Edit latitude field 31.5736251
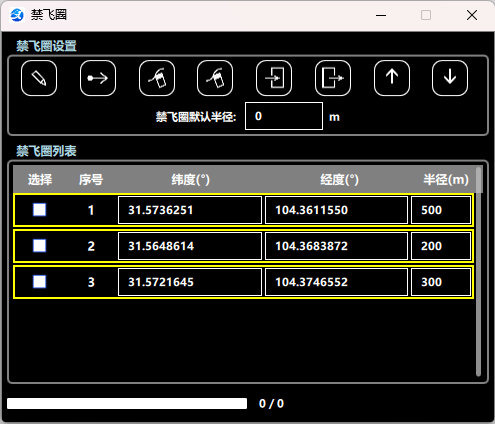The width and height of the screenshot is (495, 424). pyautogui.click(x=190, y=210)
